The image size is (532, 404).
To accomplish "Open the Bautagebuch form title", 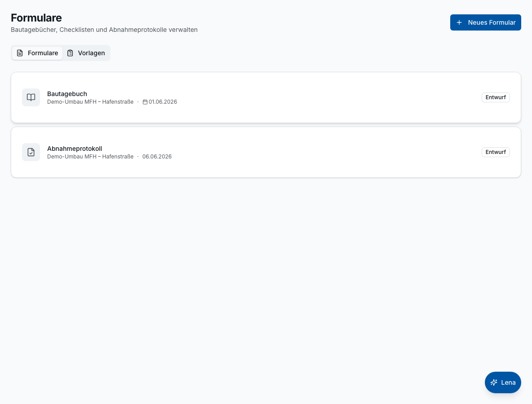I will pyautogui.click(x=67, y=94).
